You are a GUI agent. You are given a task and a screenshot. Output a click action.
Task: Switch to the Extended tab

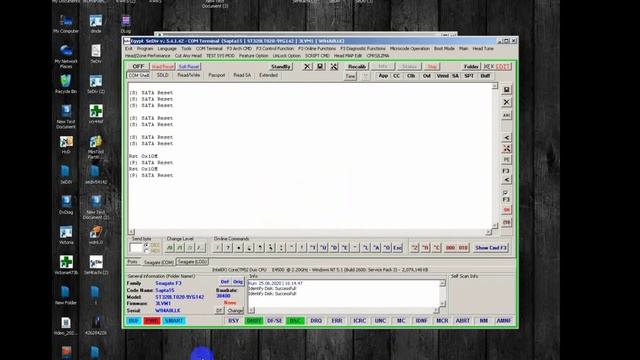(268, 76)
